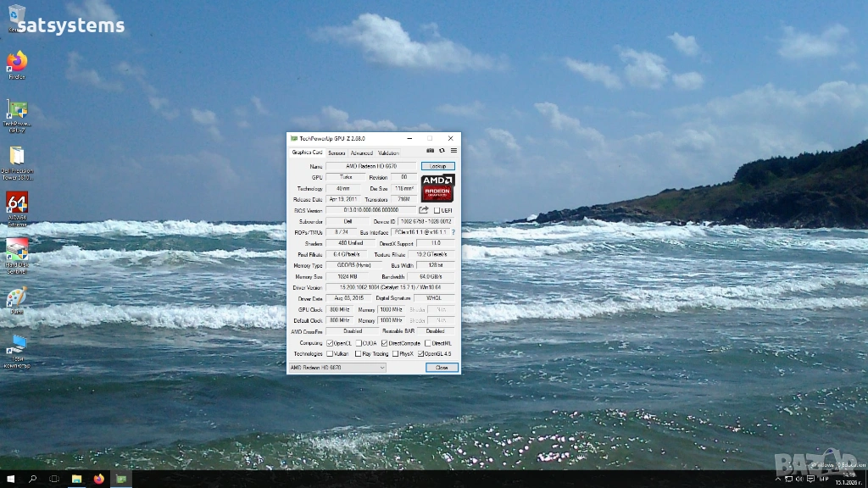Click the Resizable BAR Disabled field
The width and height of the screenshot is (868, 488).
click(435, 331)
